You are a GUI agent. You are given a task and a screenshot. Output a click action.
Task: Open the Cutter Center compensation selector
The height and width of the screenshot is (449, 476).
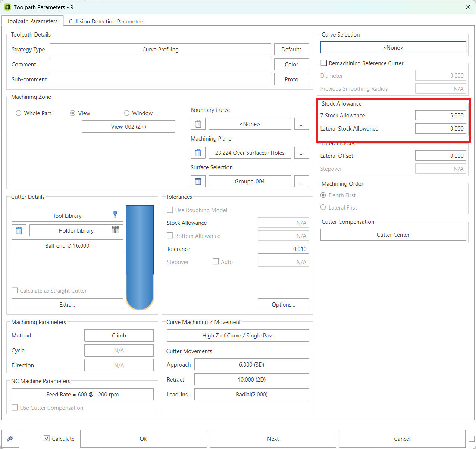click(393, 235)
